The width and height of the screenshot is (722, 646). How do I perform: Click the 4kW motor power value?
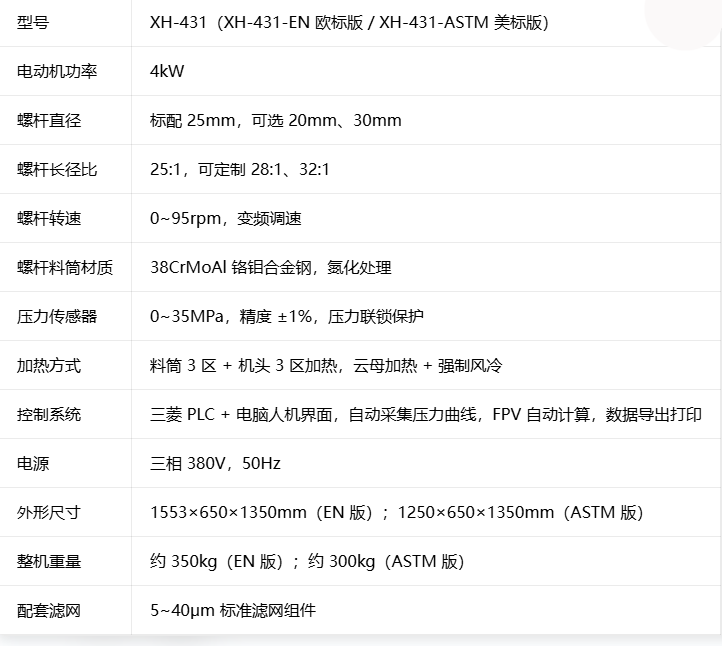coord(167,71)
